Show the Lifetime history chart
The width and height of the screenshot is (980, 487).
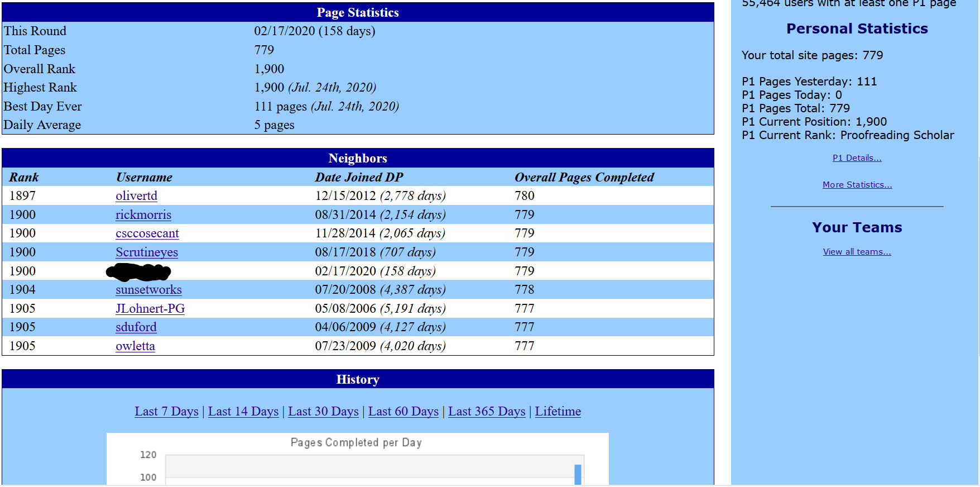[x=558, y=412]
